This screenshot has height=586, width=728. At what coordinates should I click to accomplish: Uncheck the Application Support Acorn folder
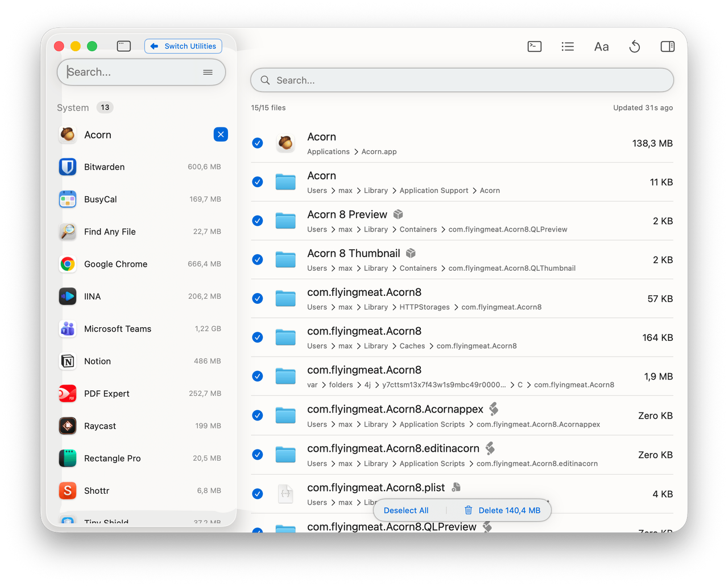(x=258, y=182)
